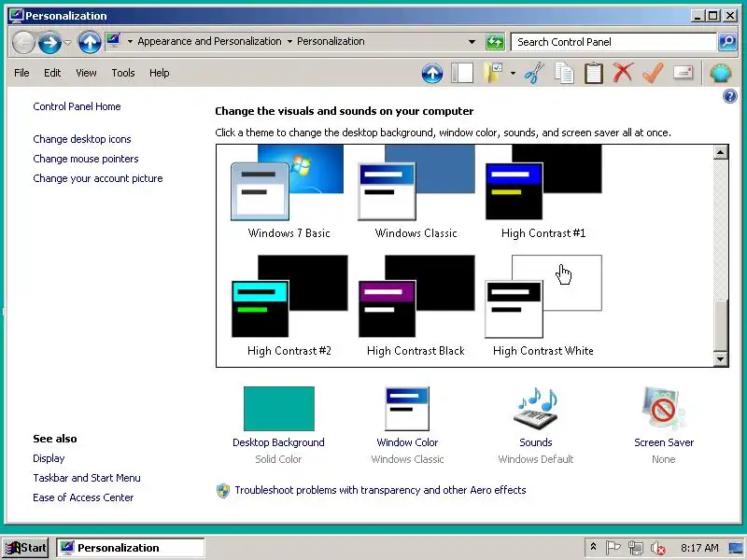The width and height of the screenshot is (747, 560).
Task: Click the Back navigation arrow
Action: coord(23,42)
